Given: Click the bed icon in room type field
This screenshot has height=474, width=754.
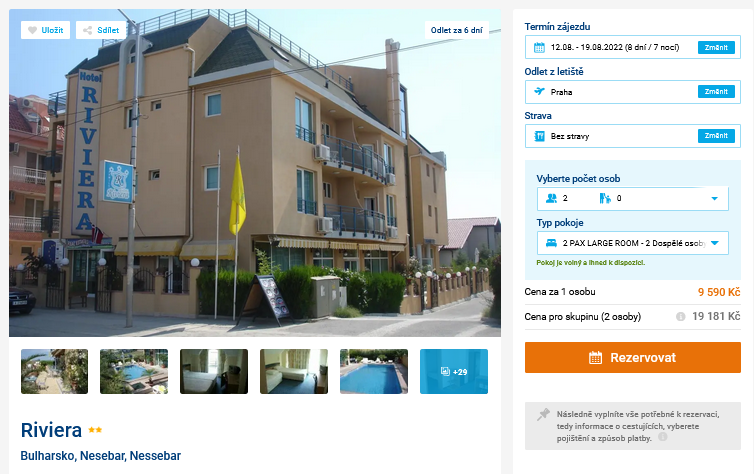Looking at the screenshot, I should (551, 243).
